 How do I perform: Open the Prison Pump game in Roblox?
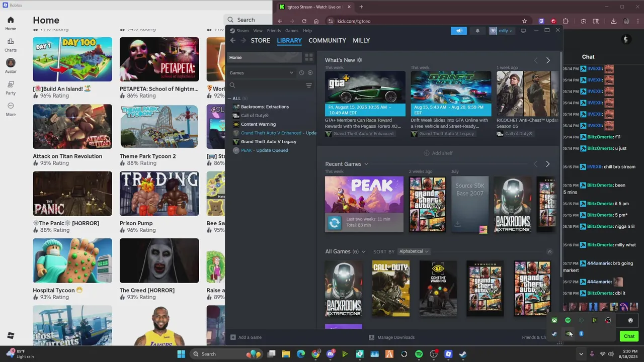pos(159,203)
